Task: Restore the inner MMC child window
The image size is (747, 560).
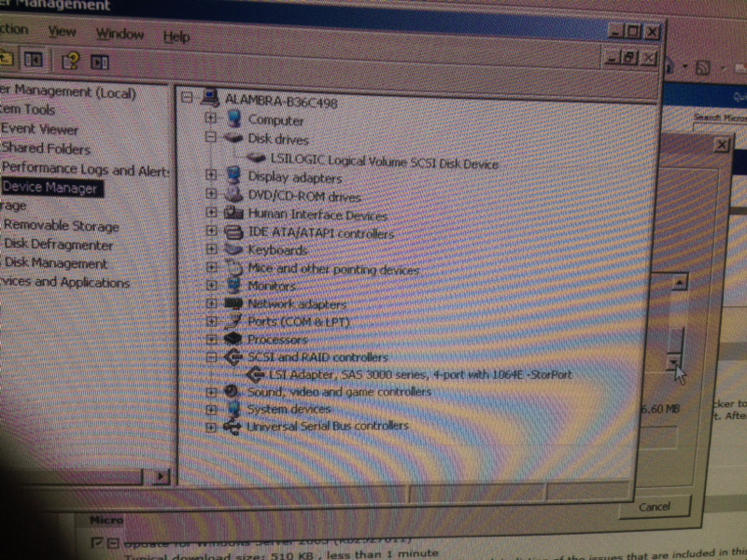Action: [628, 58]
